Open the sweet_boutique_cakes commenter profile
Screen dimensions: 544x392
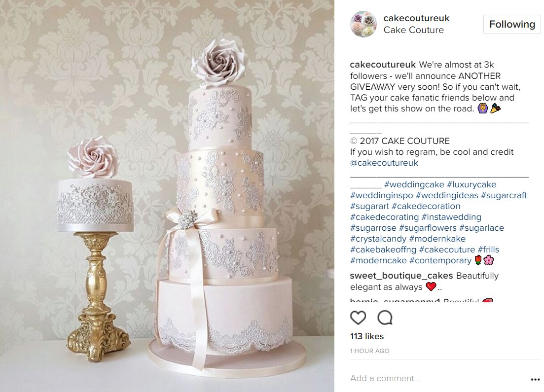pyautogui.click(x=401, y=276)
